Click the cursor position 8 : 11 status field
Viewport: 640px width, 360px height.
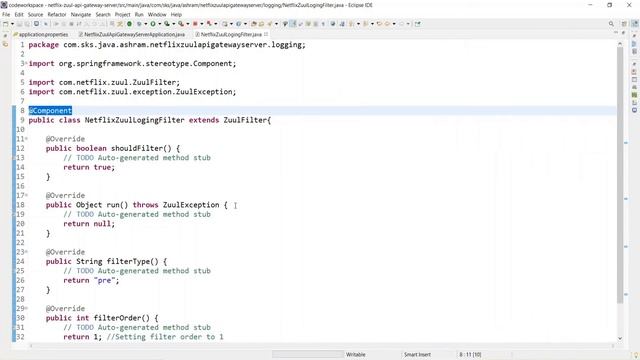coord(470,354)
